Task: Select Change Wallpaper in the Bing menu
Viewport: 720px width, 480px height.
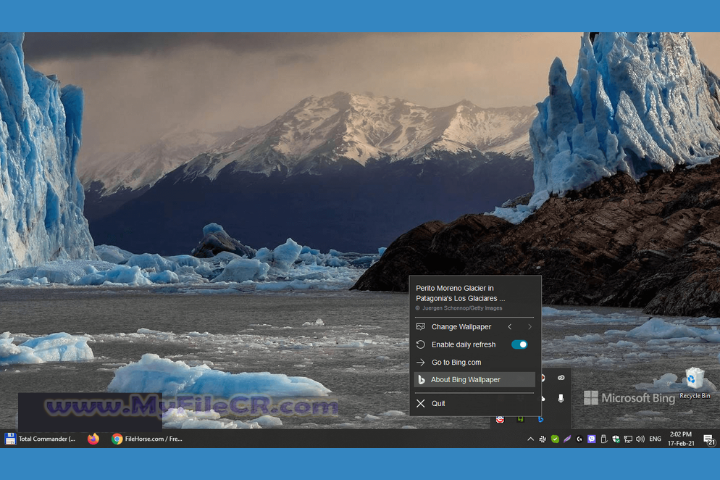Action: tap(461, 327)
